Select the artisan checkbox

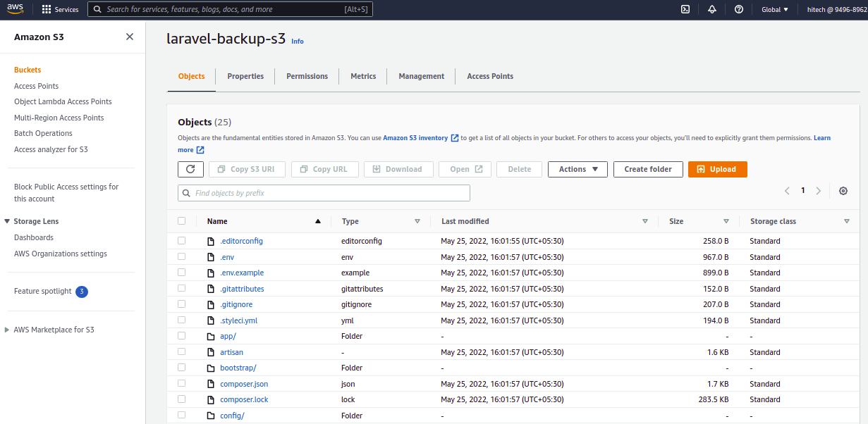coord(182,351)
